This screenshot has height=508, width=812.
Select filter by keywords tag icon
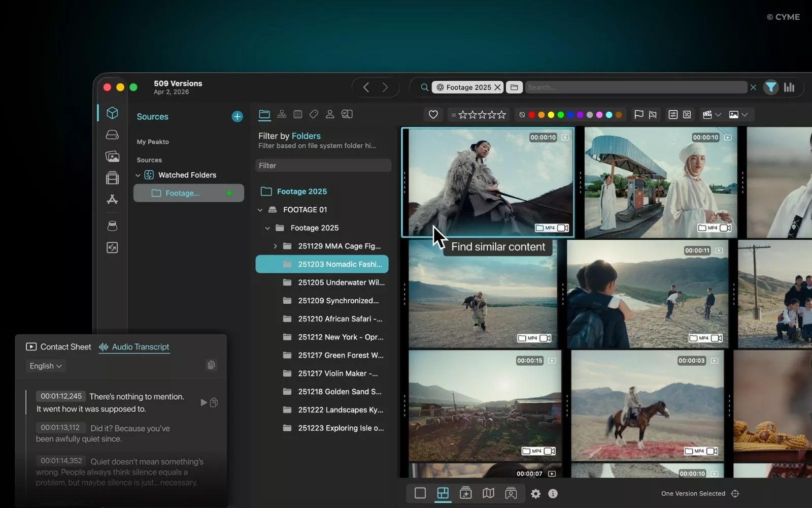pos(314,114)
